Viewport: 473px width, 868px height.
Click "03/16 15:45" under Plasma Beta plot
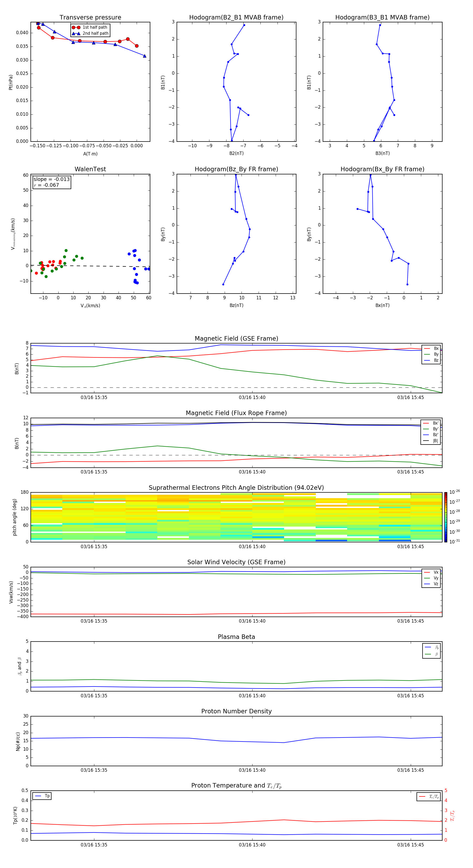pyautogui.click(x=410, y=696)
